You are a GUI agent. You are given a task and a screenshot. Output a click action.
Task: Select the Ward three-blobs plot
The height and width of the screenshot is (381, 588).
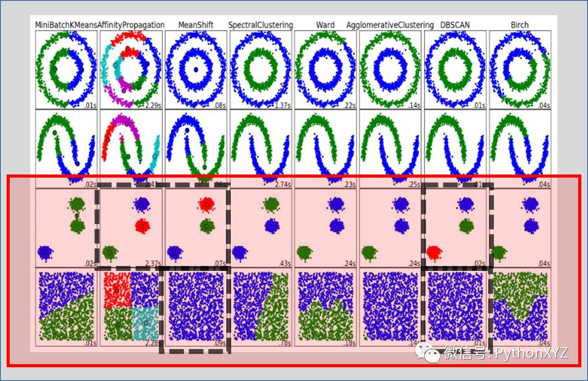[x=326, y=228]
